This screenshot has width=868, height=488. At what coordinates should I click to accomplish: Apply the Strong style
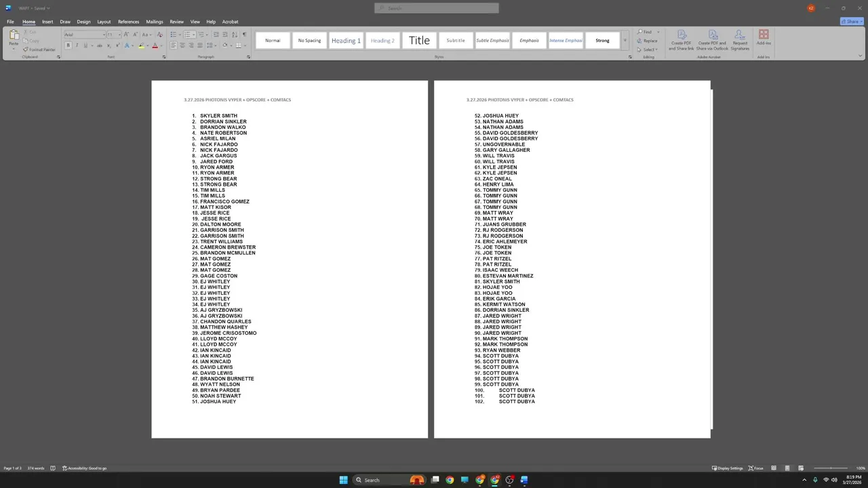(602, 41)
